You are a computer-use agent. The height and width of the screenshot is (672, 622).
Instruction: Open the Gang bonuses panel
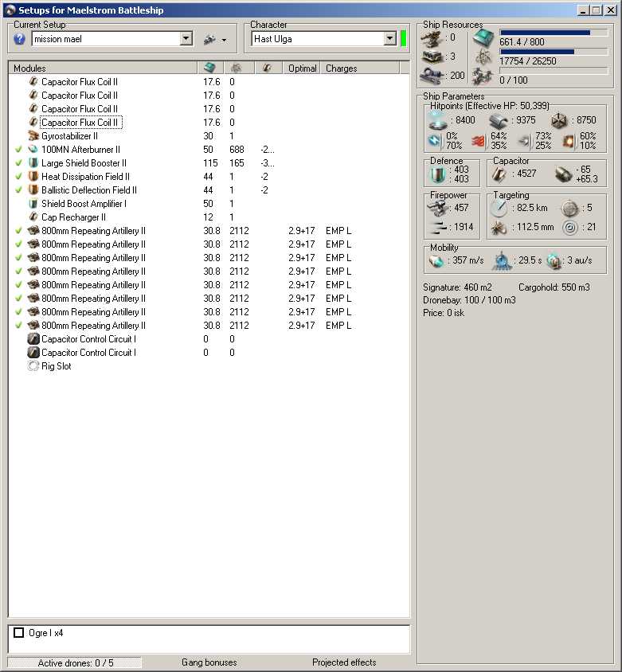pyautogui.click(x=209, y=662)
